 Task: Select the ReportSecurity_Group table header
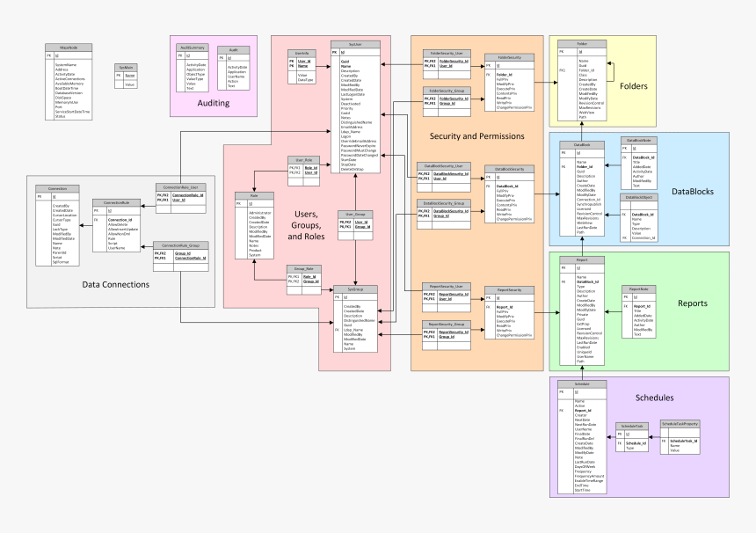click(x=447, y=325)
